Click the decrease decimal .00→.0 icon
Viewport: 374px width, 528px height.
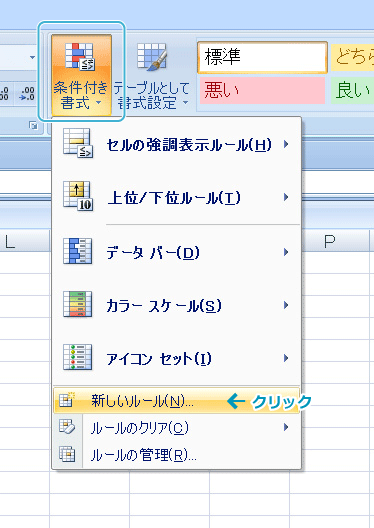(27, 93)
